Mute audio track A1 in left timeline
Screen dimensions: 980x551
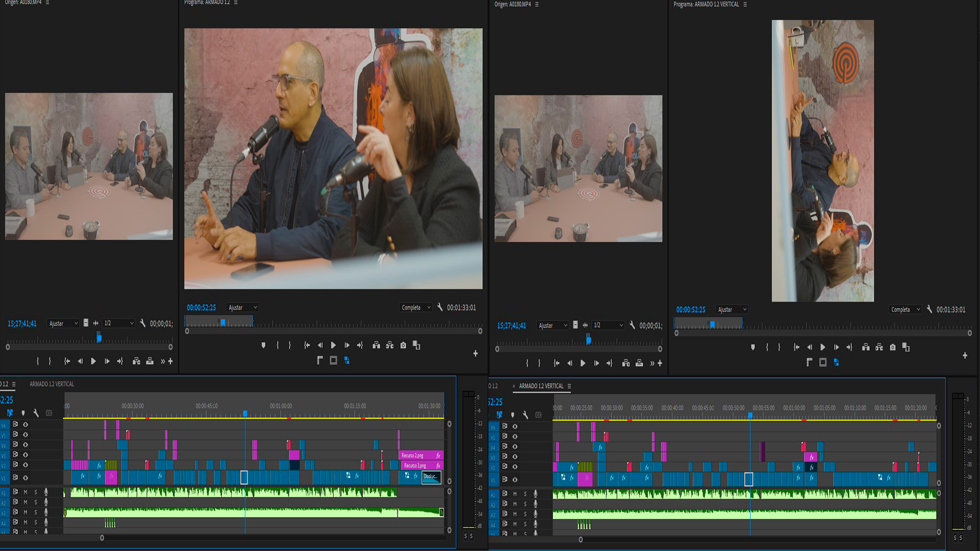(26, 492)
